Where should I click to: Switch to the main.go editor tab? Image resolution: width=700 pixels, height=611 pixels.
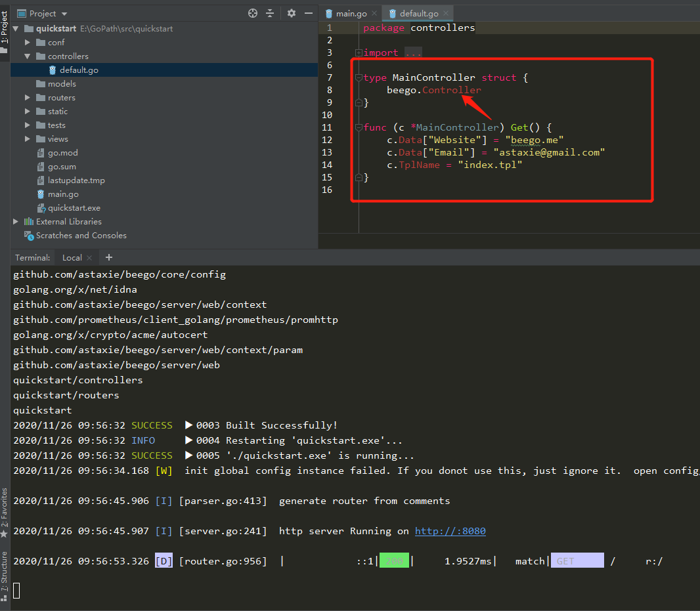[x=351, y=14]
